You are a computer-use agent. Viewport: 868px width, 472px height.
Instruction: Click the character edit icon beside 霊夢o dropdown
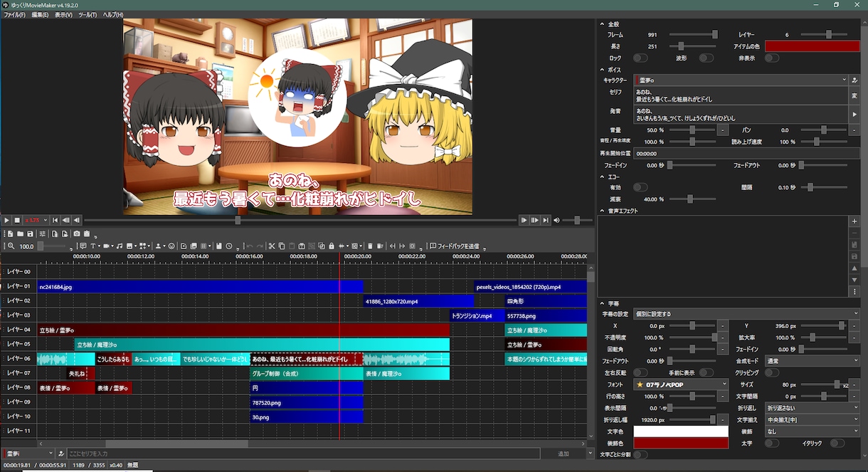coord(854,80)
